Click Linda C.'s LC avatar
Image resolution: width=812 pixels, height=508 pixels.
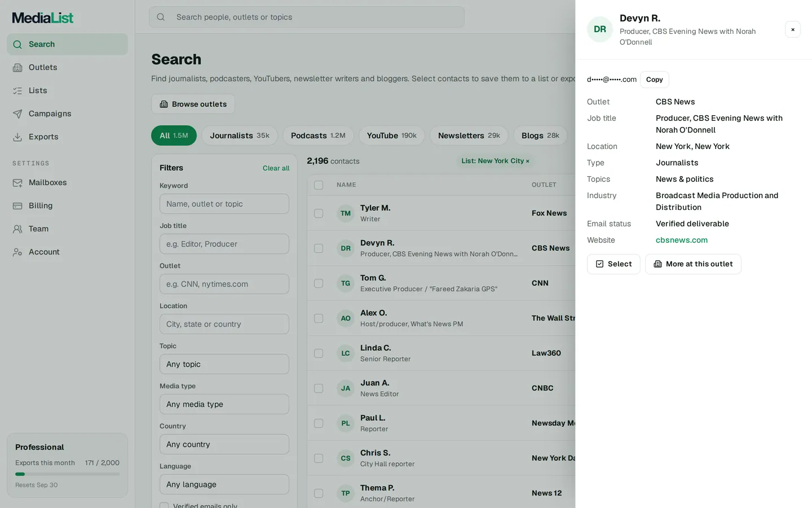(346, 353)
